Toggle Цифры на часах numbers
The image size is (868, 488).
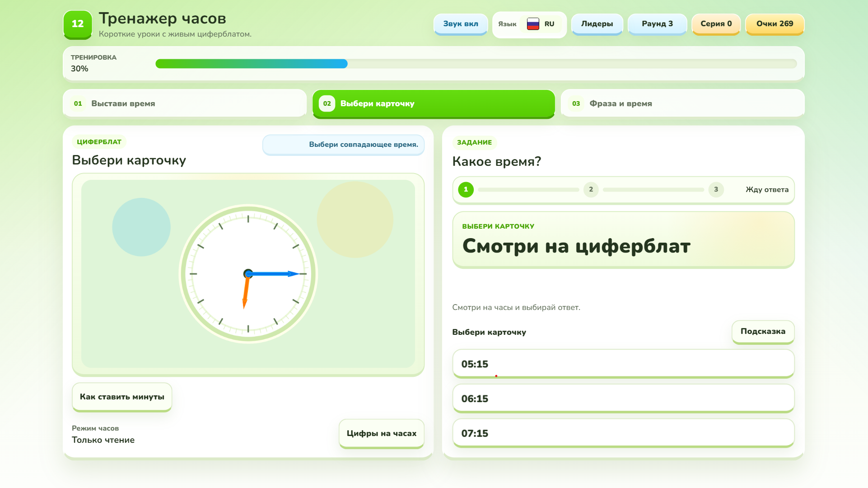click(381, 433)
